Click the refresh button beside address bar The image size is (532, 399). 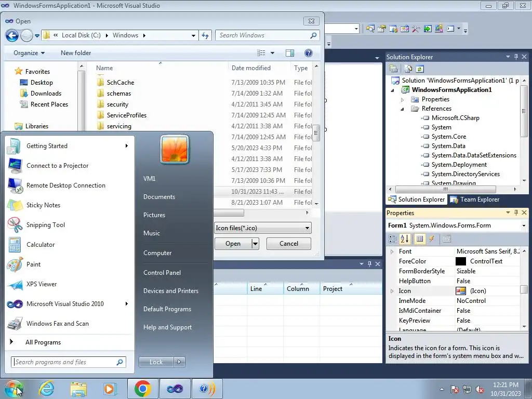[x=205, y=35]
